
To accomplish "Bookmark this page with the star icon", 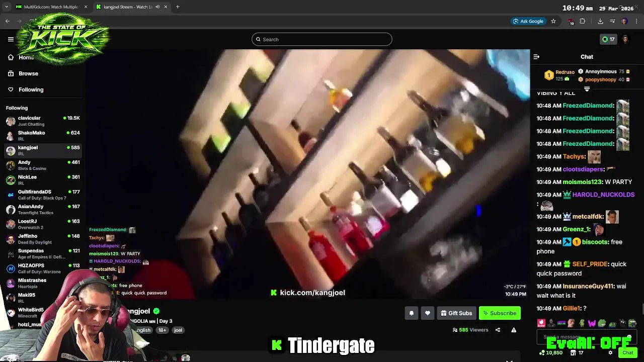I will [553, 21].
